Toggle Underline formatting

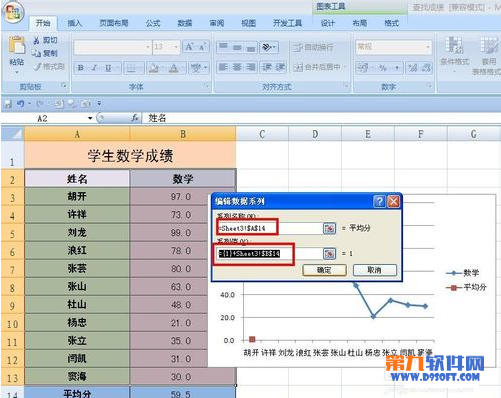108,68
